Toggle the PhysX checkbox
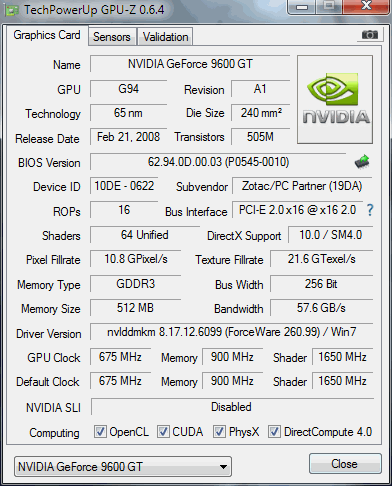Image resolution: width=392 pixels, height=486 pixels. click(219, 432)
